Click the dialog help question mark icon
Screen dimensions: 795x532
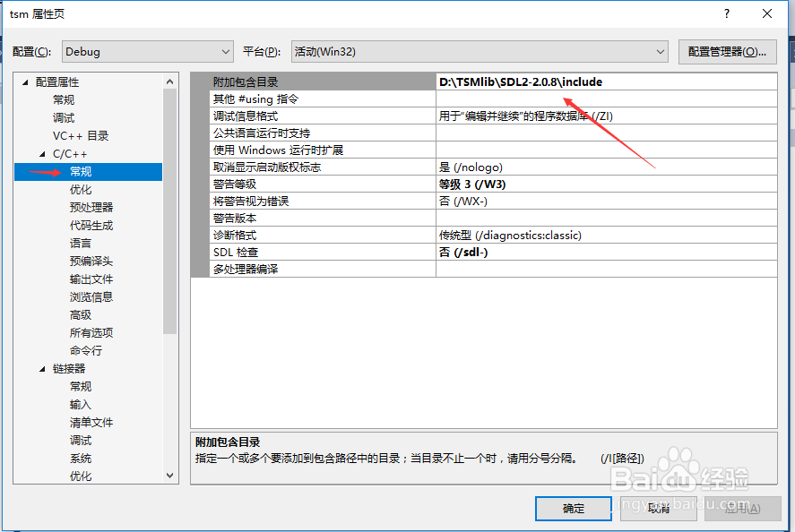click(x=728, y=13)
